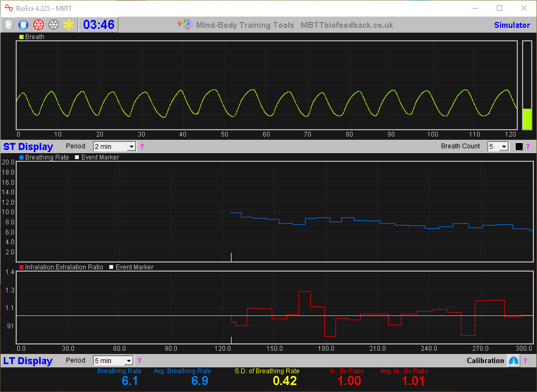The height and width of the screenshot is (392, 537).
Task: Toggle the Breathing Rate legend marker
Action: coord(20,157)
